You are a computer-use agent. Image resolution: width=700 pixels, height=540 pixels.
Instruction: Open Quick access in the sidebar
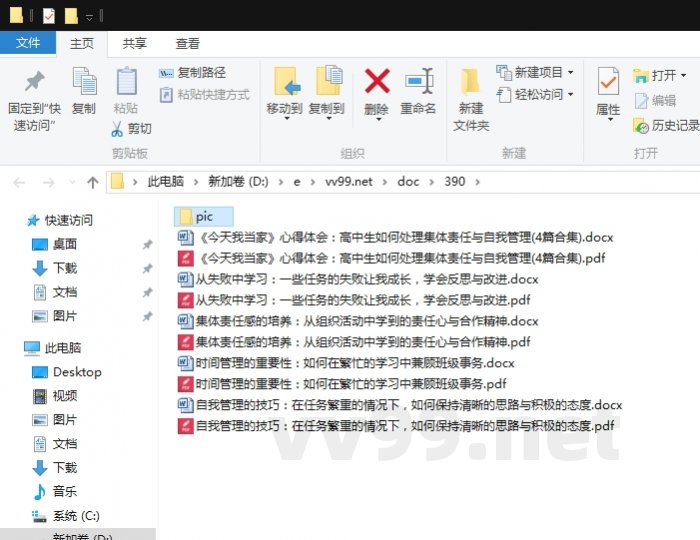pyautogui.click(x=60, y=220)
